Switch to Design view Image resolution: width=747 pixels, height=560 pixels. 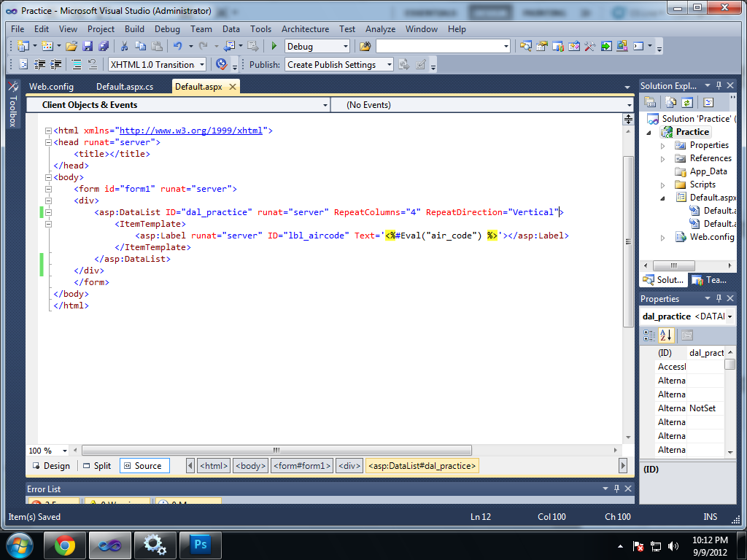(52, 466)
